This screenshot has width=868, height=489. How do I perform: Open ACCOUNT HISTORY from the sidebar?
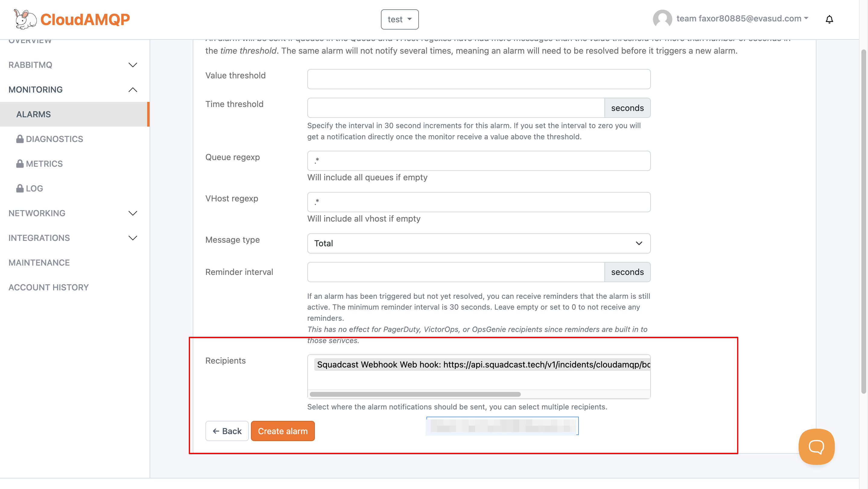pos(48,287)
